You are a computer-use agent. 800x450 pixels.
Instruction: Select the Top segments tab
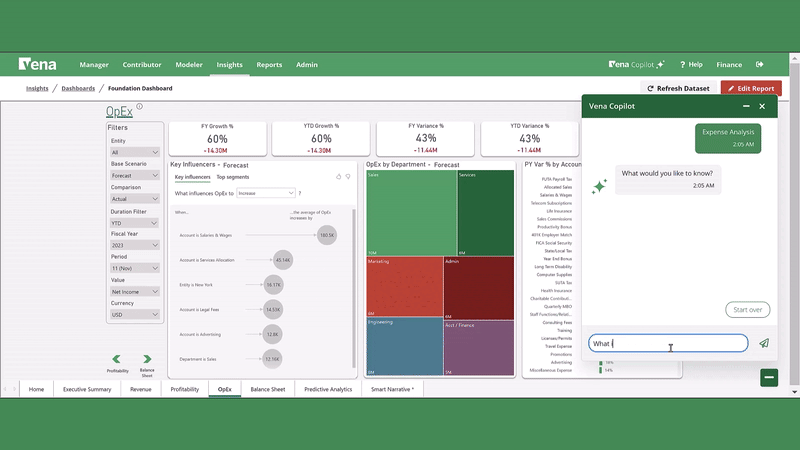coord(233,177)
